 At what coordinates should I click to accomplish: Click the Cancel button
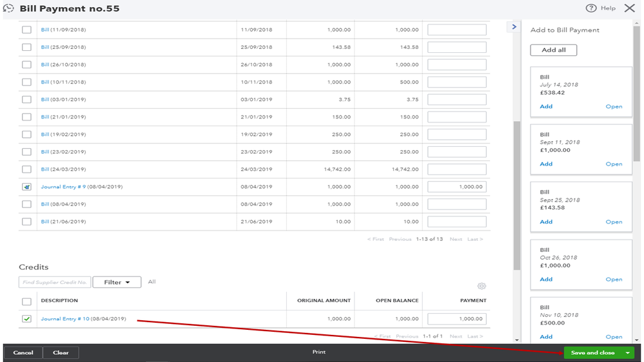click(23, 352)
